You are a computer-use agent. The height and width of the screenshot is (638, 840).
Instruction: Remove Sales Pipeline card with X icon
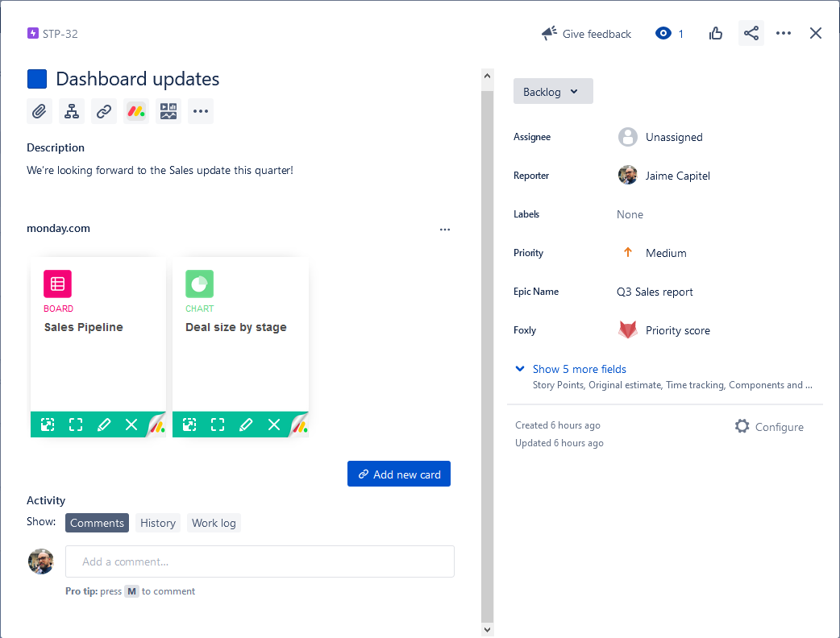point(131,425)
